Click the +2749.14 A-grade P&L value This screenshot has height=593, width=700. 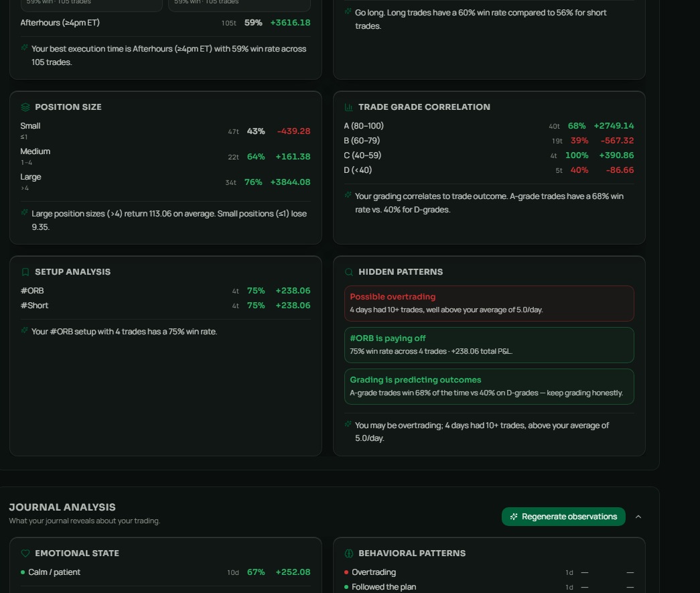point(614,126)
